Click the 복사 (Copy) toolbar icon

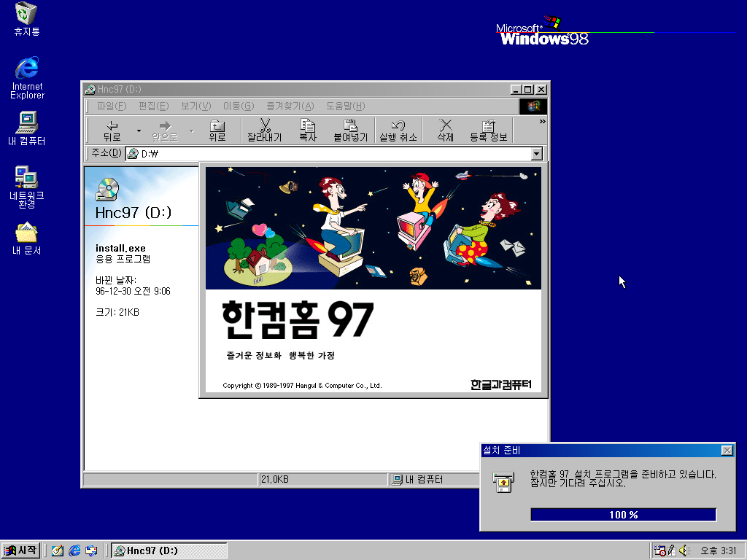(307, 125)
